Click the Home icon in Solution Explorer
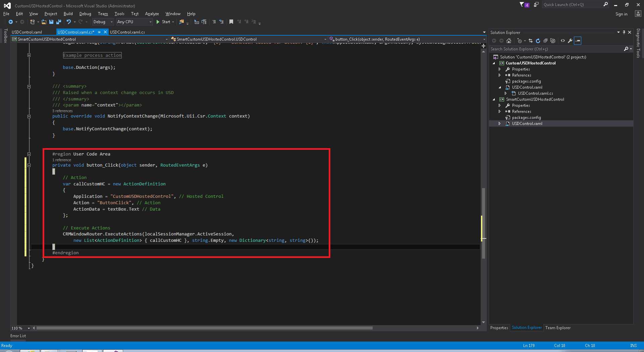Viewport: 644px width, 352px height. point(509,41)
